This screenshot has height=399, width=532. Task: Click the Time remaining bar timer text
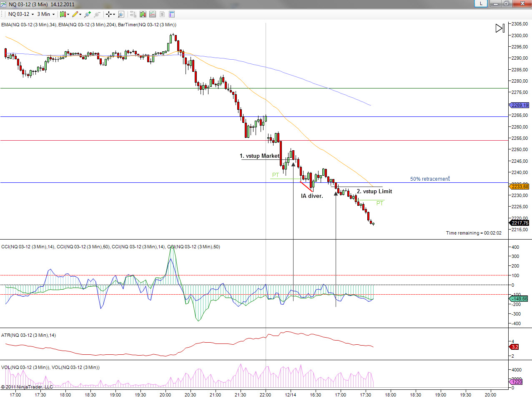click(474, 233)
